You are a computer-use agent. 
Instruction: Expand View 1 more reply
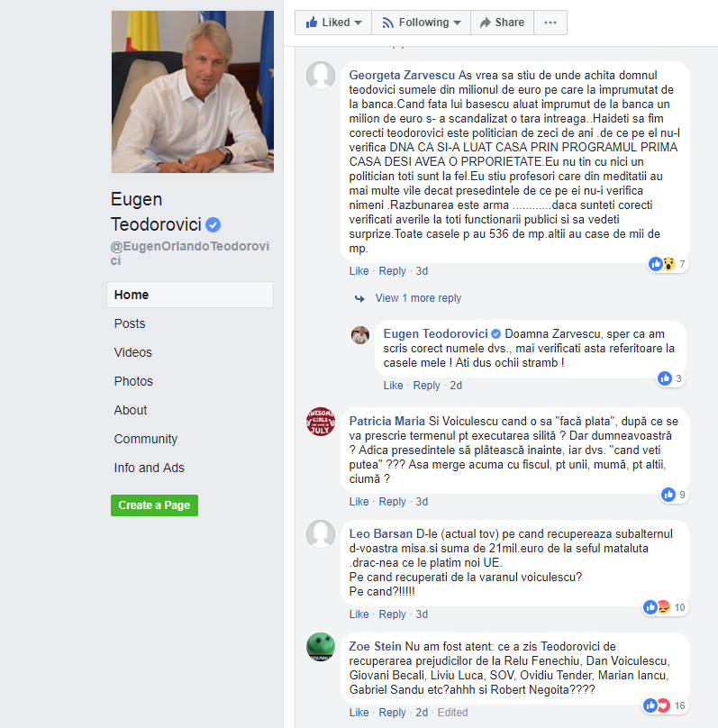[x=418, y=298]
